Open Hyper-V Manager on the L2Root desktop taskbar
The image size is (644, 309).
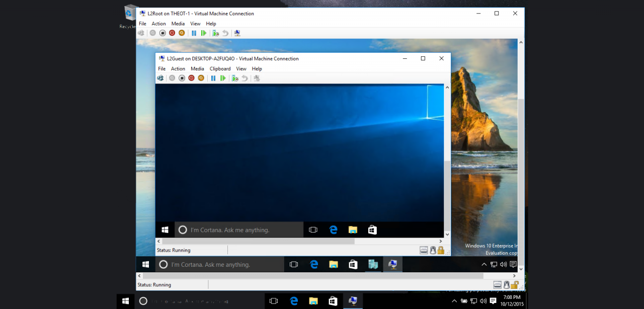tap(373, 264)
